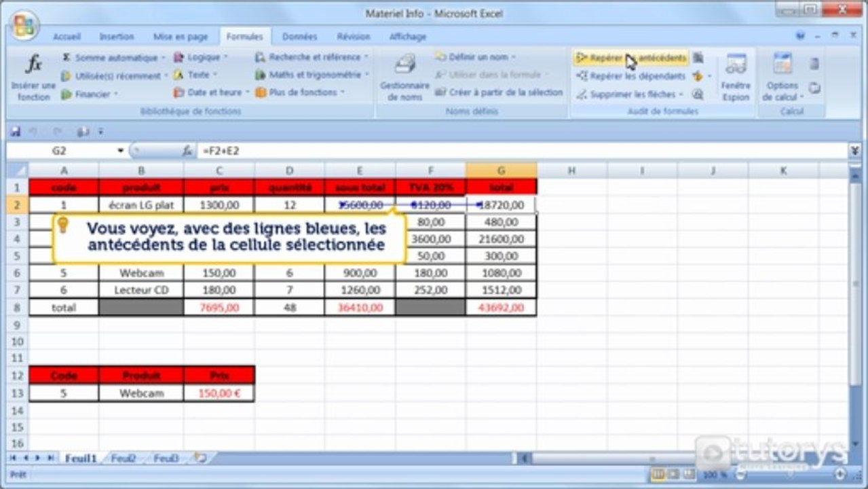868x489 pixels.
Task: Select the column H header
Action: [x=571, y=170]
